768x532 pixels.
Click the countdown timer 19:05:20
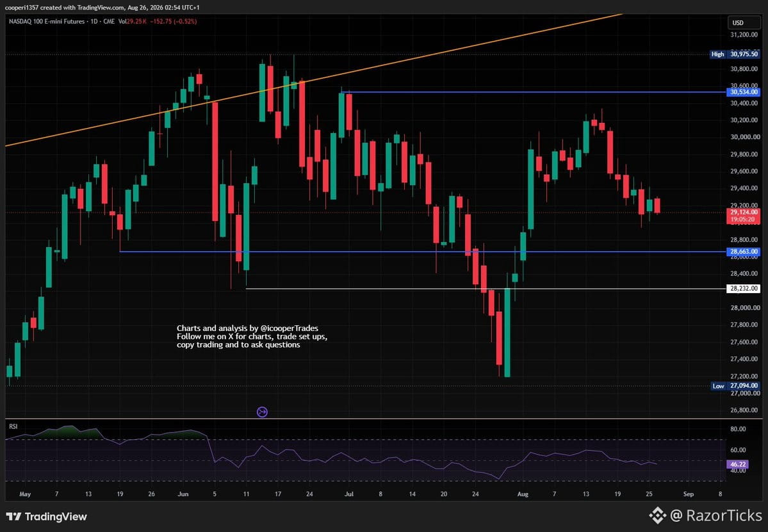point(744,220)
